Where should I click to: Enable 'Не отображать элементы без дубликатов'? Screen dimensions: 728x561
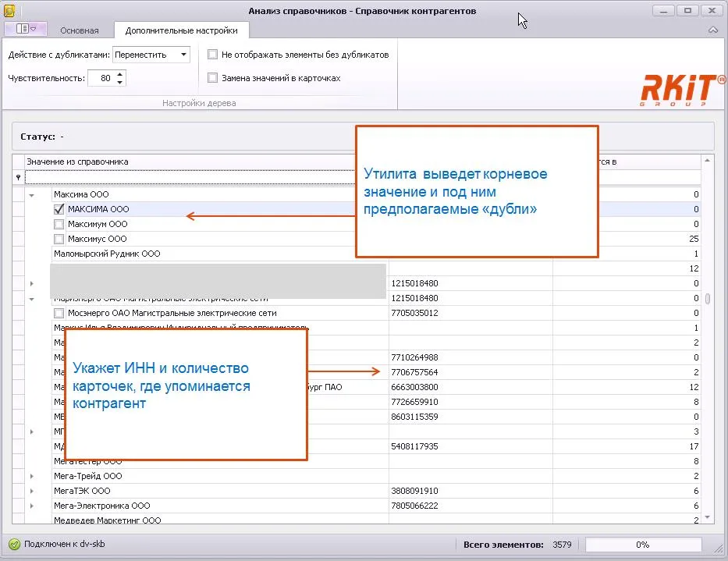click(x=212, y=55)
